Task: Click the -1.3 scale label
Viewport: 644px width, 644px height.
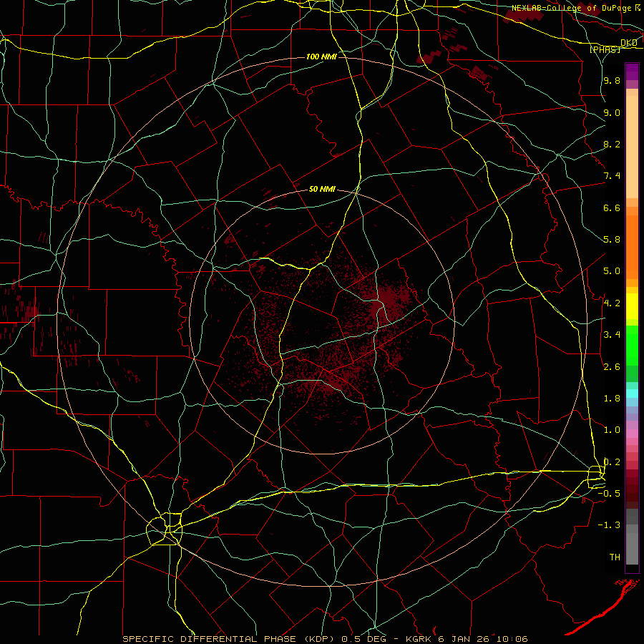Action: [609, 525]
